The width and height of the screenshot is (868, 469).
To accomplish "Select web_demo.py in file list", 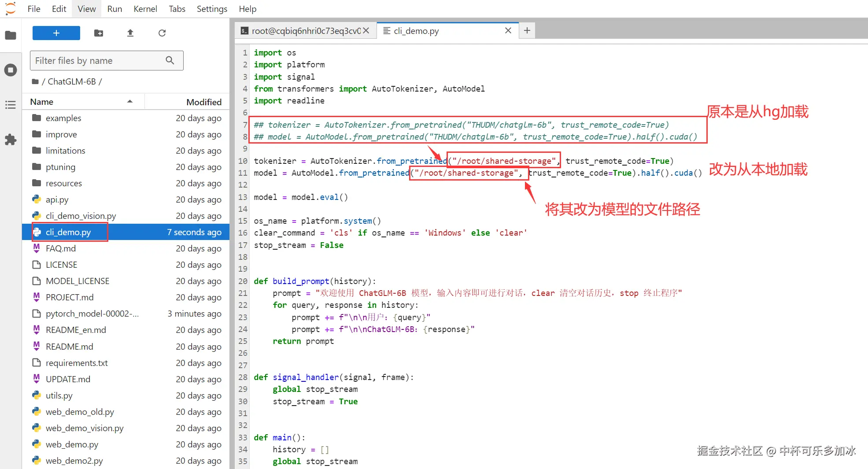I will (72, 444).
